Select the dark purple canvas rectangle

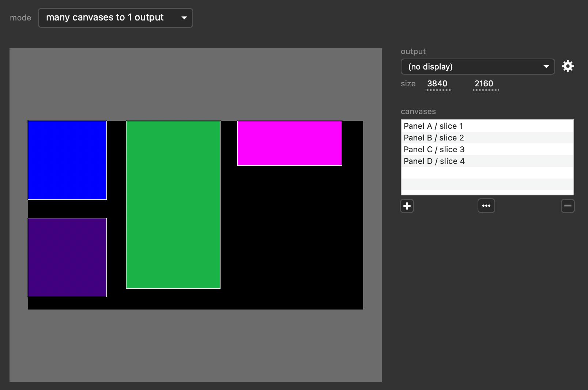pos(67,258)
